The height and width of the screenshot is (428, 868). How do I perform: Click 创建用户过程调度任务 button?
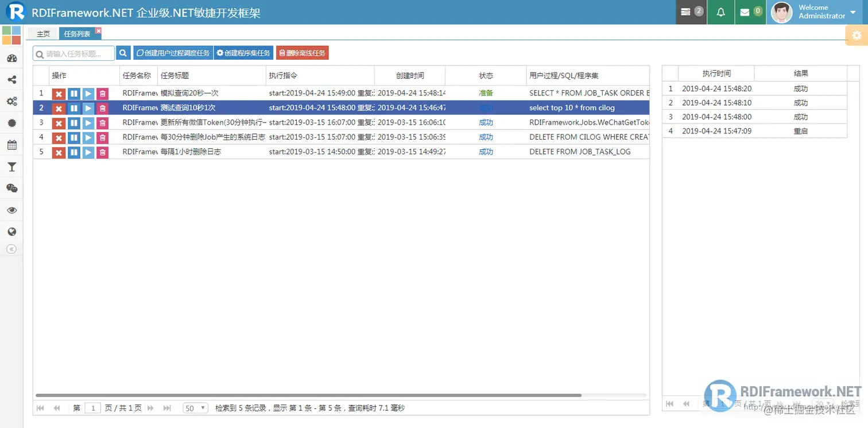(x=173, y=53)
